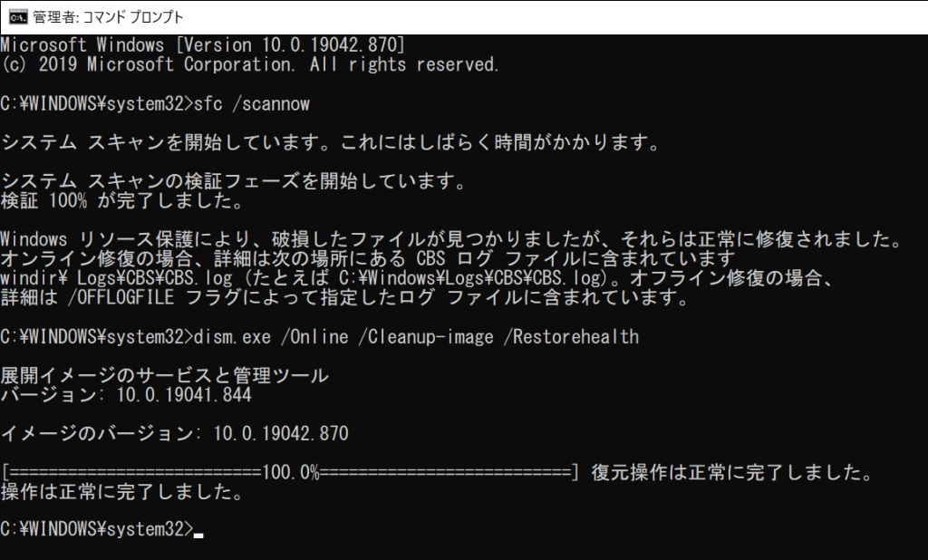Click the 検証 100% が完了しました line
This screenshot has width=928, height=560.
pos(121,201)
